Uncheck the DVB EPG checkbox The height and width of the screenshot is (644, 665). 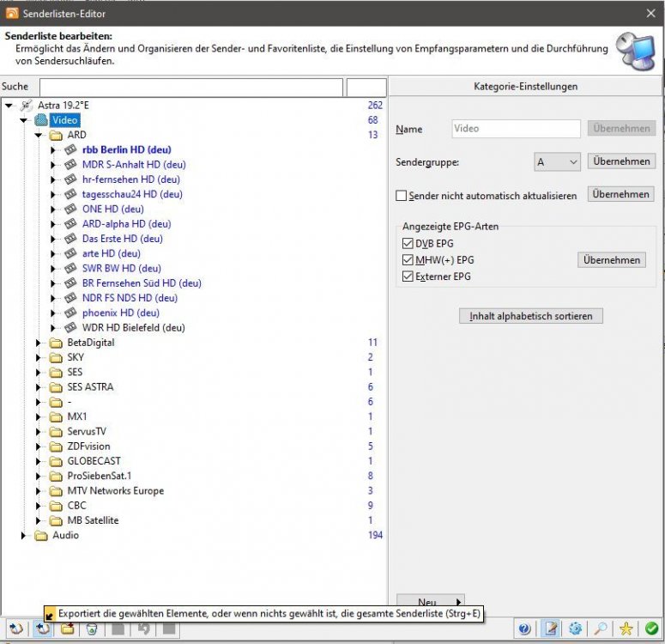pyautogui.click(x=408, y=244)
